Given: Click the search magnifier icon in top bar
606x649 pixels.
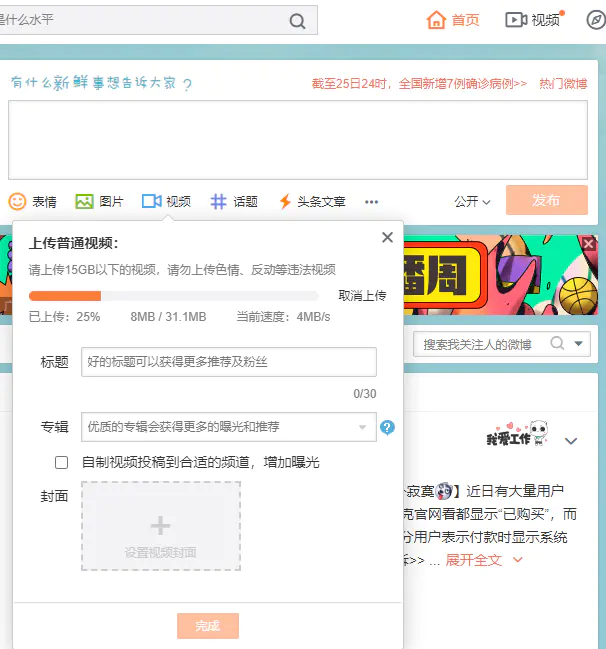Looking at the screenshot, I should click(297, 21).
